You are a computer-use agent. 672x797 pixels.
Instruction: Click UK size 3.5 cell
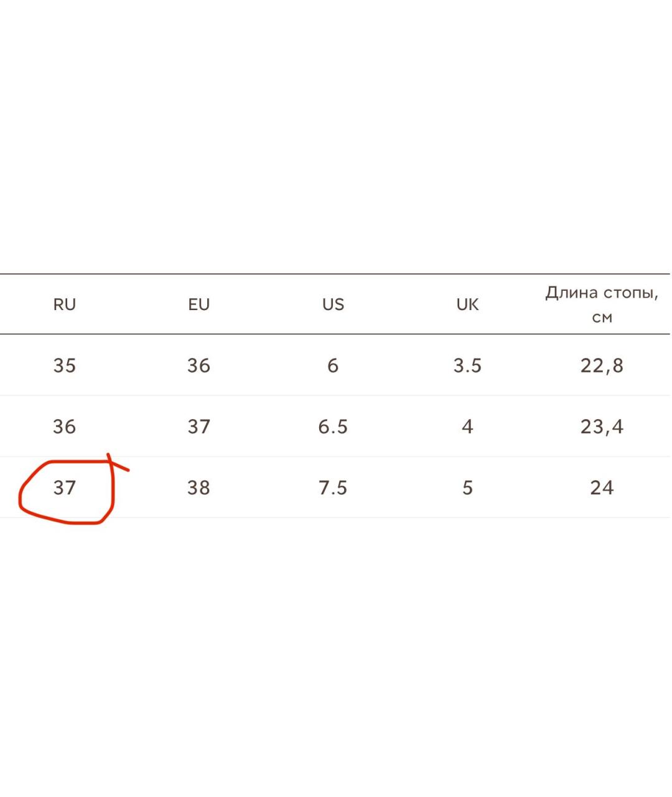tap(467, 365)
